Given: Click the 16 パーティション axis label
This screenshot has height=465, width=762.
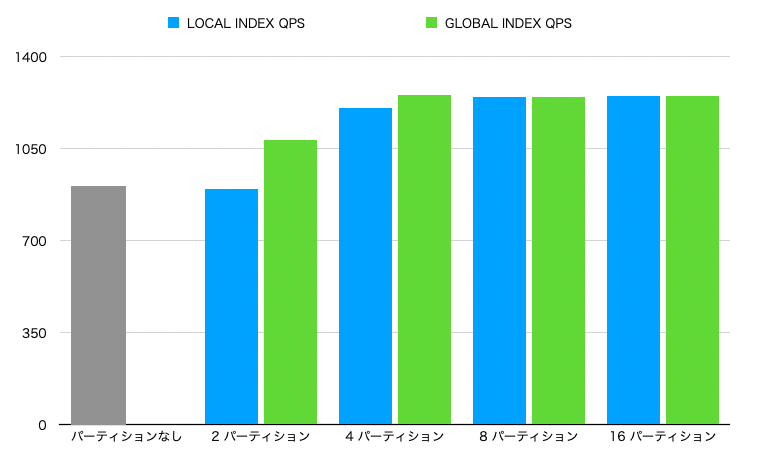Looking at the screenshot, I should [663, 436].
